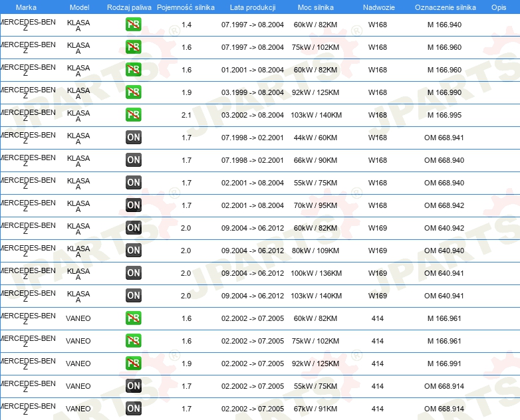The height and width of the screenshot is (420, 520).
Task: Click the ON diesel icon in the 55kW W168 row
Action: [133, 182]
